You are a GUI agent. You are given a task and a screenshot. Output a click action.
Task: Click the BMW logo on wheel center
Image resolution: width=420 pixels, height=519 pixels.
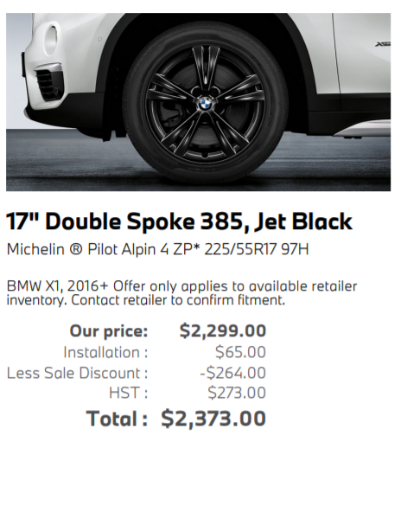click(207, 104)
